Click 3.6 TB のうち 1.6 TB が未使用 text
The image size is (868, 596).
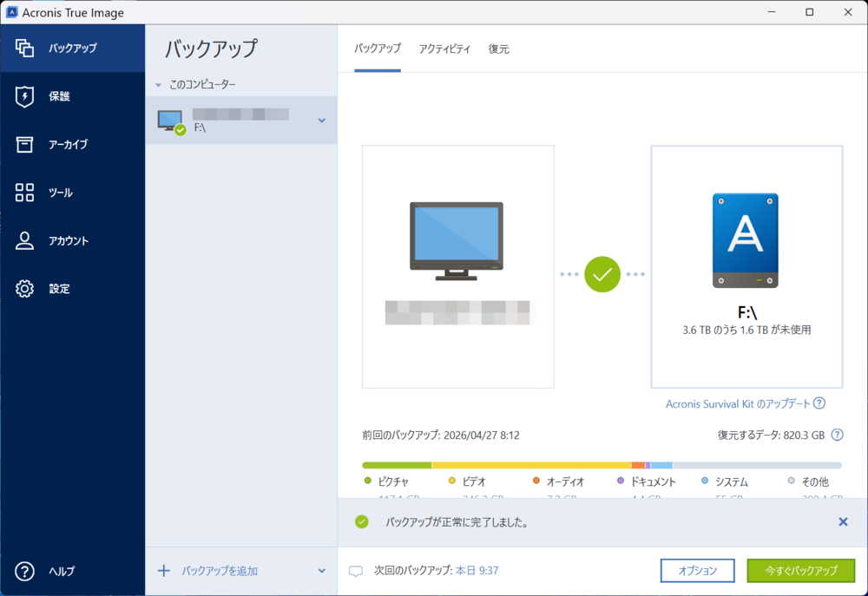point(746,330)
